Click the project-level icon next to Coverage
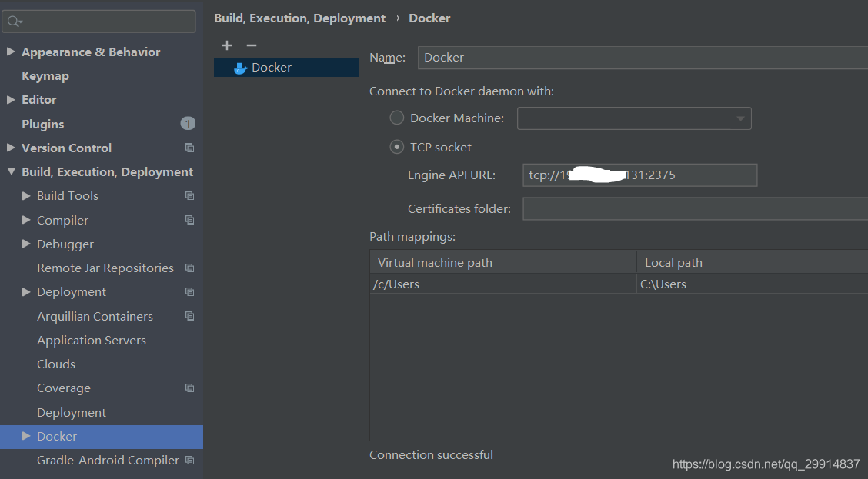Screen dimensions: 868x479 click(190, 388)
